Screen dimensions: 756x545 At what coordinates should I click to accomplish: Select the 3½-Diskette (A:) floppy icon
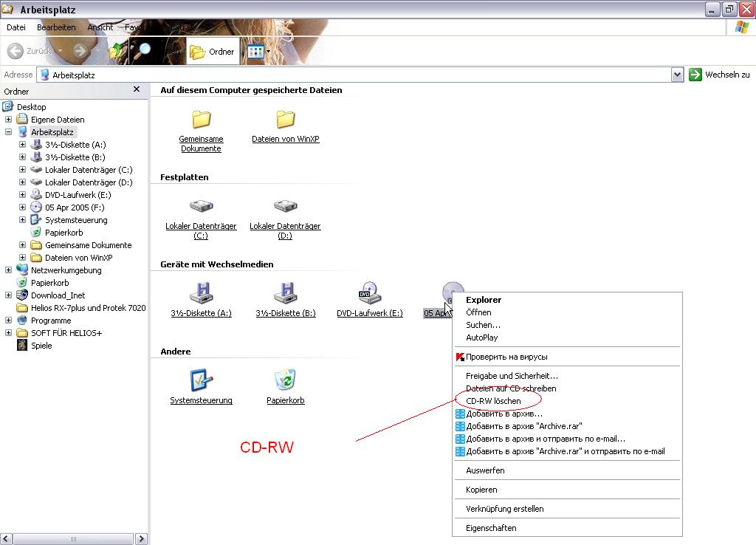pyautogui.click(x=201, y=293)
